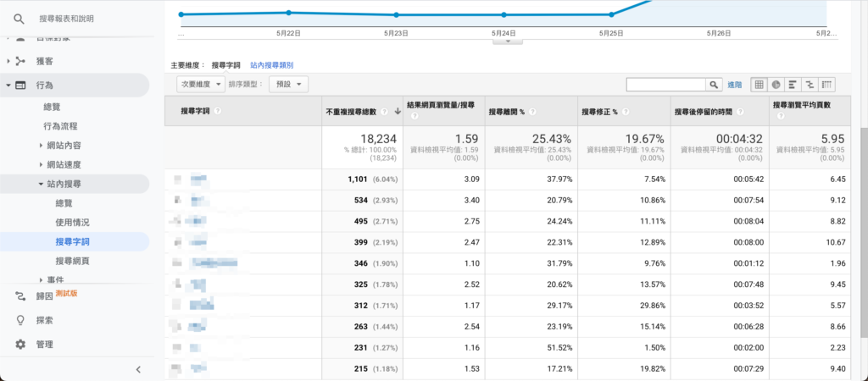
Task: Click the table filter search input field
Action: [x=666, y=85]
